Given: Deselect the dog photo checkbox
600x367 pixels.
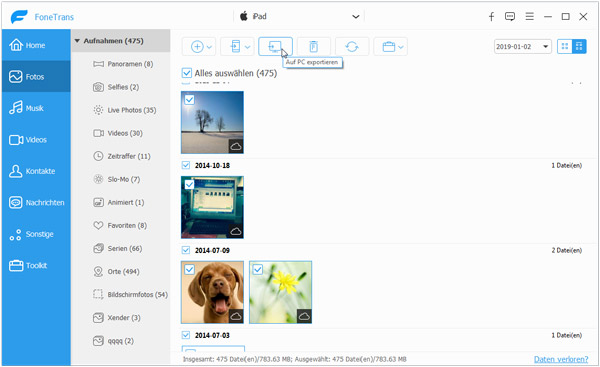Looking at the screenshot, I should tap(189, 270).
